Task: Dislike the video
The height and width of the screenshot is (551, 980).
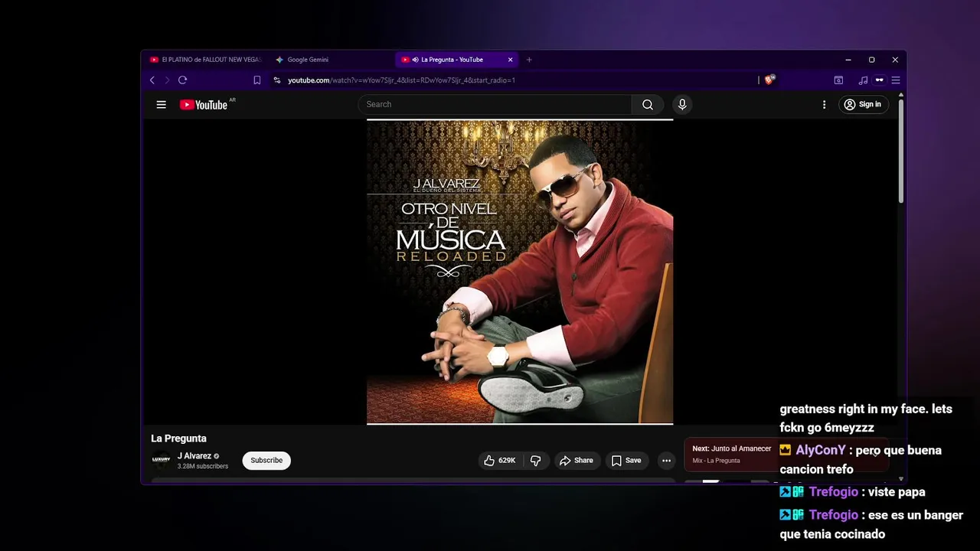Action: click(535, 461)
